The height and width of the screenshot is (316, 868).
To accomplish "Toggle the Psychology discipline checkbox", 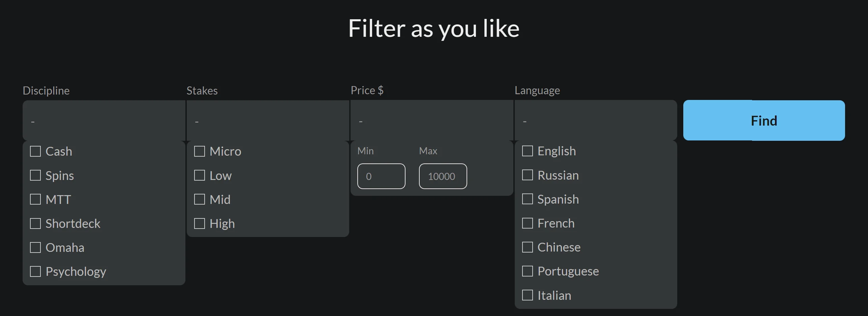I will pos(35,271).
